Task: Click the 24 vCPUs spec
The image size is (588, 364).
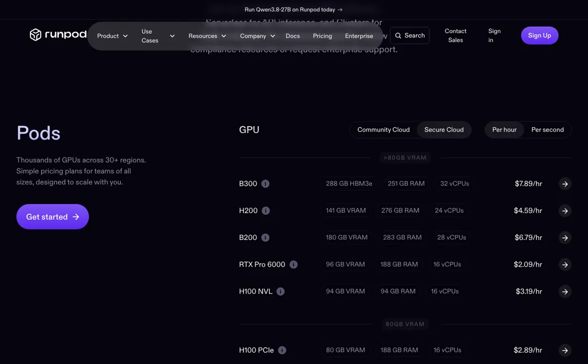Action: click(x=449, y=211)
